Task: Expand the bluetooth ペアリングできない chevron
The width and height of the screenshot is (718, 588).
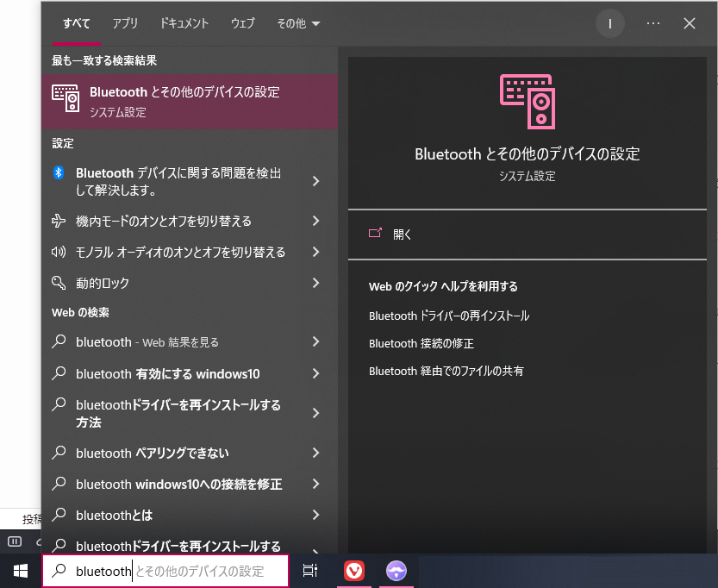Action: (316, 453)
